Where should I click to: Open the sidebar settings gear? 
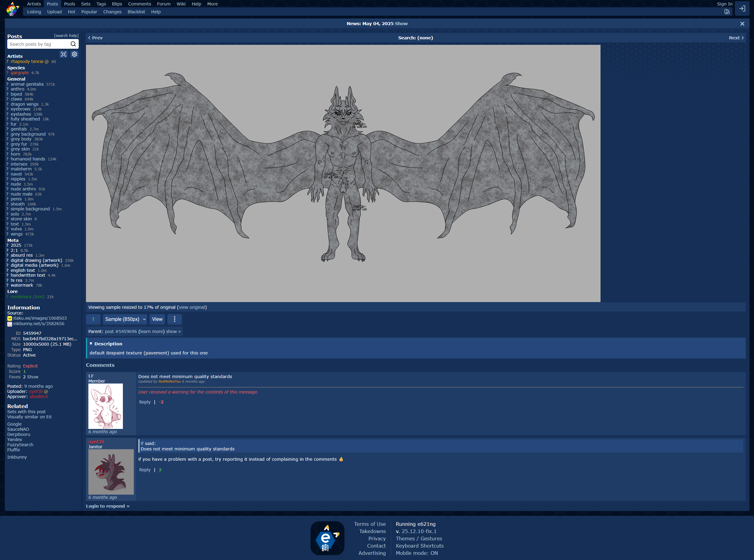[74, 54]
